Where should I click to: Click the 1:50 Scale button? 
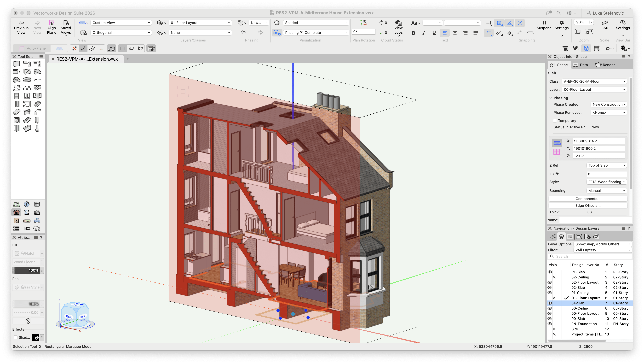pyautogui.click(x=604, y=25)
